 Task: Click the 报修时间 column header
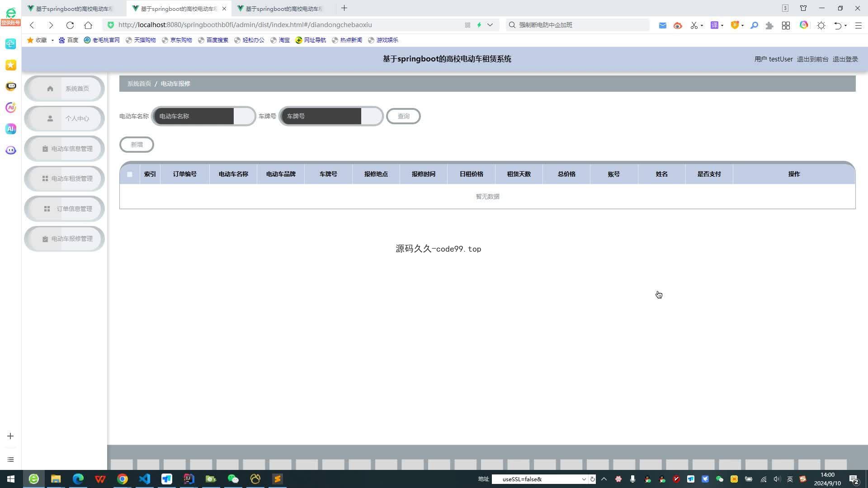coord(424,174)
